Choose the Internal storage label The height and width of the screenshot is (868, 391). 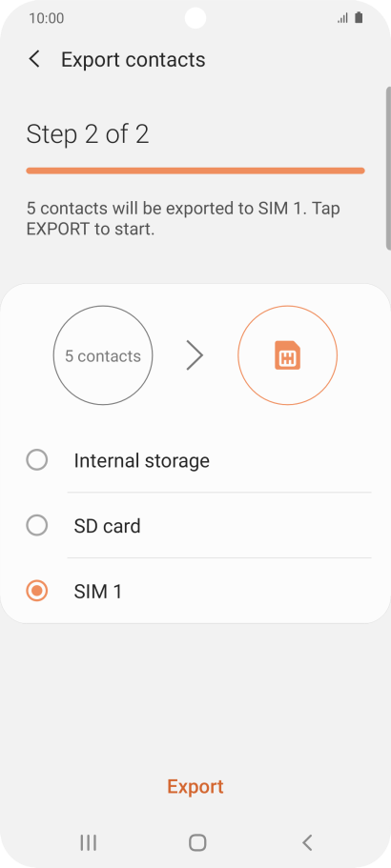tap(142, 460)
